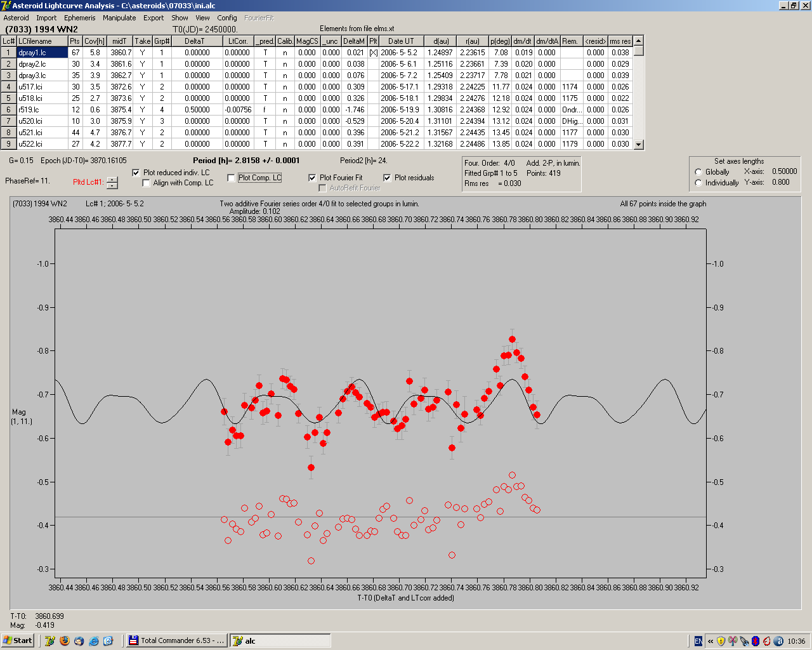Decrement the Pltd Lc# stepper down arrow

pyautogui.click(x=112, y=186)
